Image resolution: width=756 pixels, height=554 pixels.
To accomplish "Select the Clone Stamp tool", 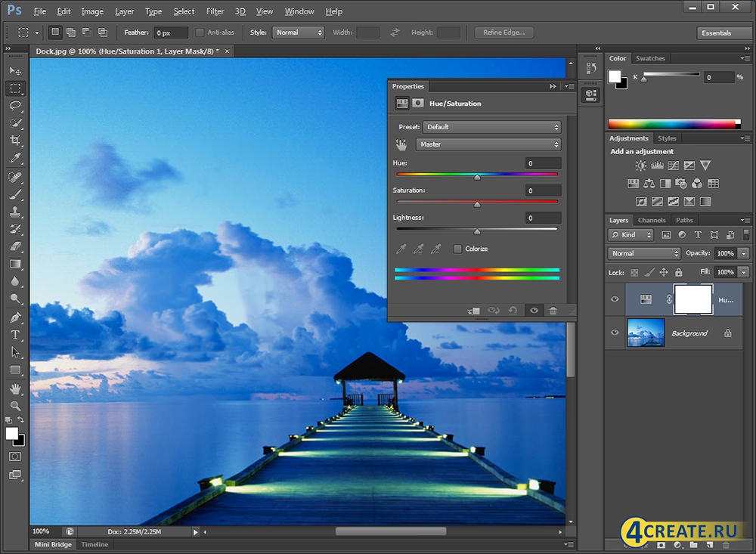I will [x=15, y=212].
